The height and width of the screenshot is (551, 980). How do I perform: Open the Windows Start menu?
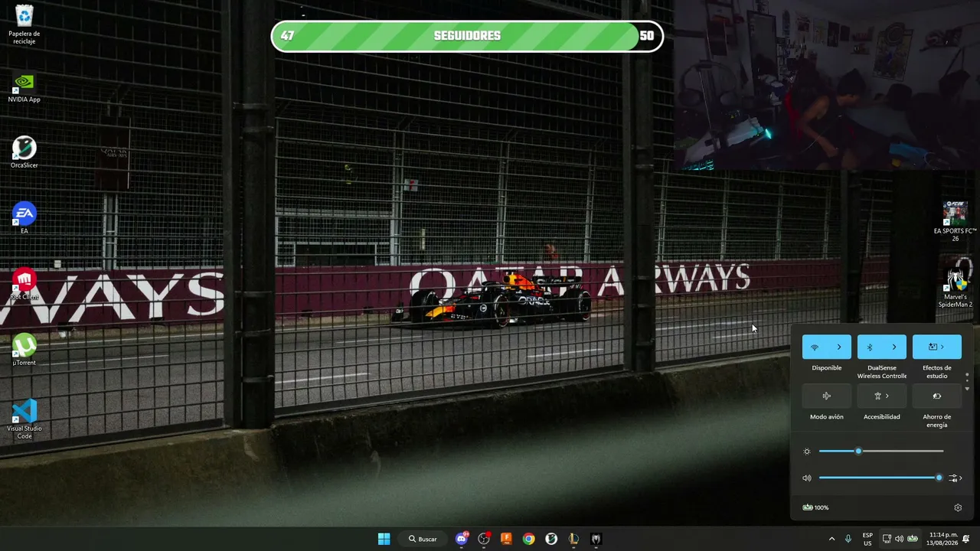tap(384, 539)
